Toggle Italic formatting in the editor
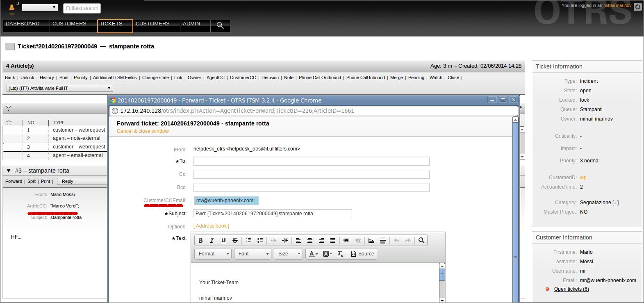 (212, 240)
